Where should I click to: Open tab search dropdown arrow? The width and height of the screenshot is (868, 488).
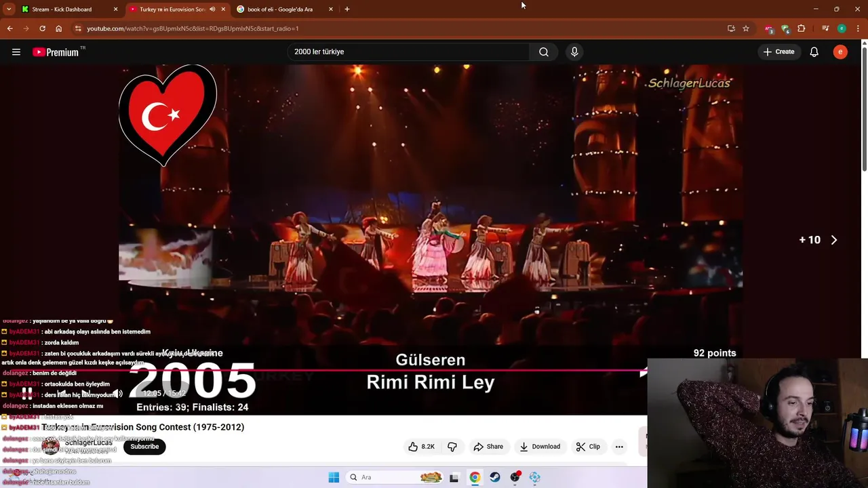click(x=9, y=9)
